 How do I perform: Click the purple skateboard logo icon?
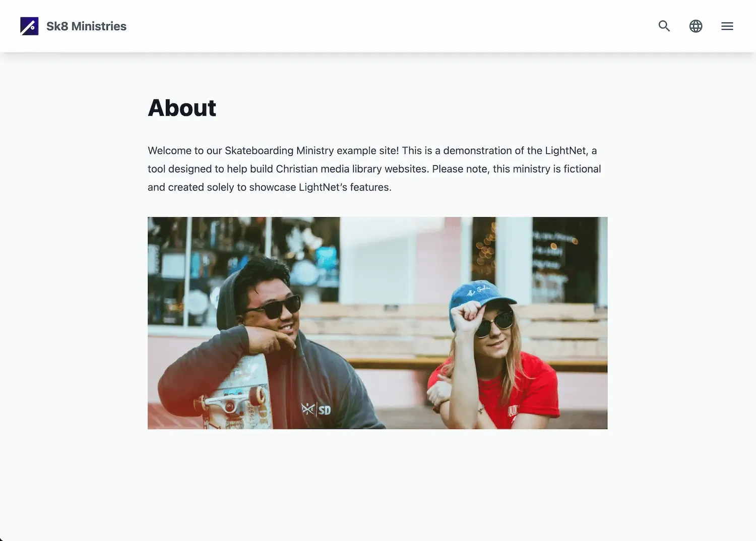[x=29, y=26]
